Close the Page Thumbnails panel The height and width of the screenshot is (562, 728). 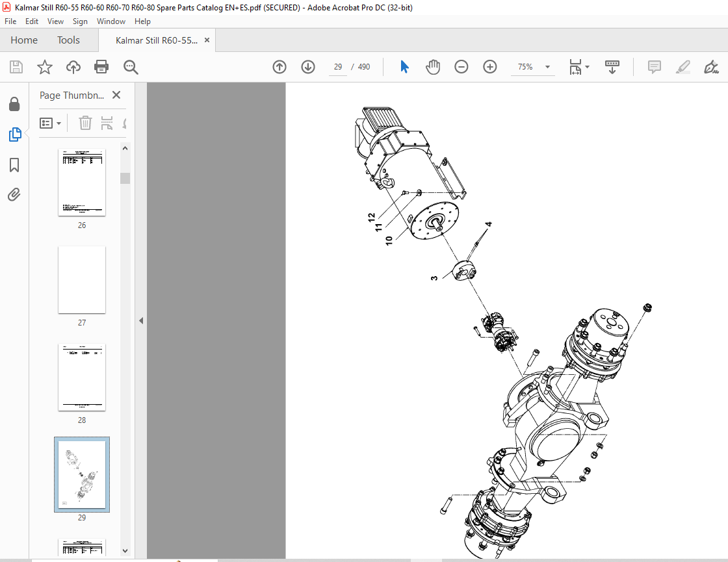coord(116,95)
